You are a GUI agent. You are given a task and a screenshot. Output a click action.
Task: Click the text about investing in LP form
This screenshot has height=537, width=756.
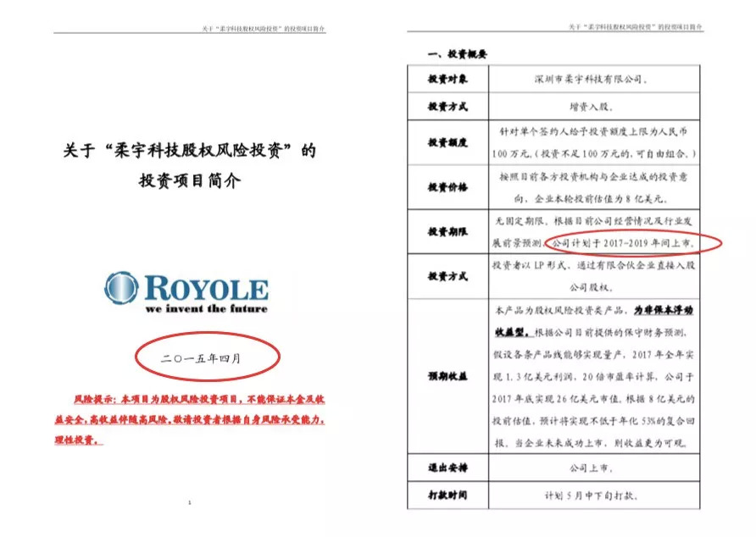point(593,276)
